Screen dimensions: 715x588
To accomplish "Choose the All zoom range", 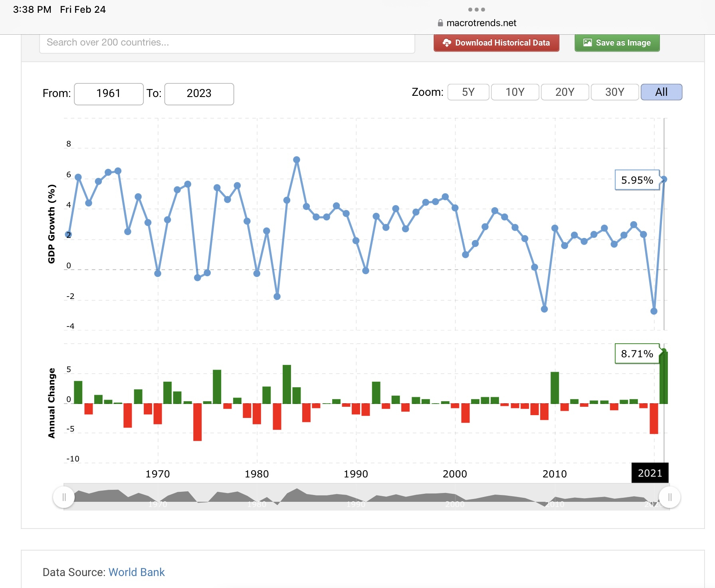I will [x=661, y=92].
